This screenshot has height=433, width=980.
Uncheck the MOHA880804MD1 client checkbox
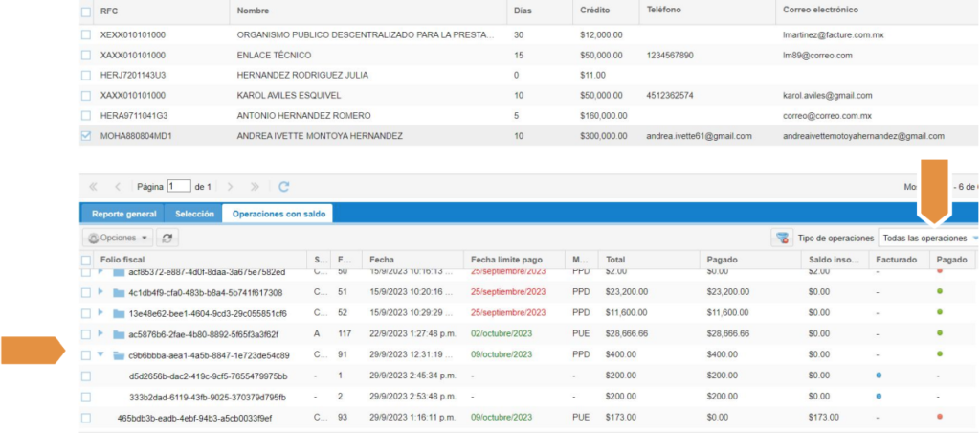pos(87,136)
